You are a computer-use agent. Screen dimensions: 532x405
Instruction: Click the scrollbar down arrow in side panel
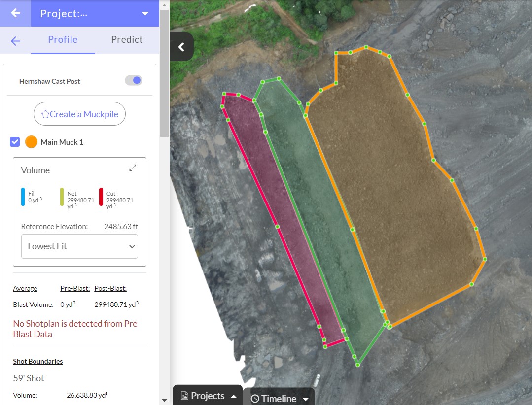coord(164,400)
